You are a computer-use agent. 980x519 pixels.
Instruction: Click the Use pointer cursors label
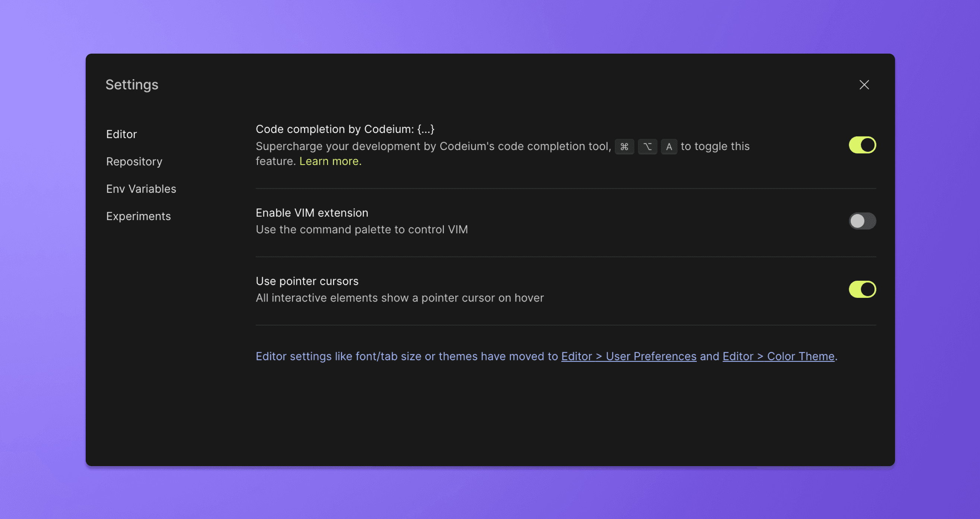[307, 281]
